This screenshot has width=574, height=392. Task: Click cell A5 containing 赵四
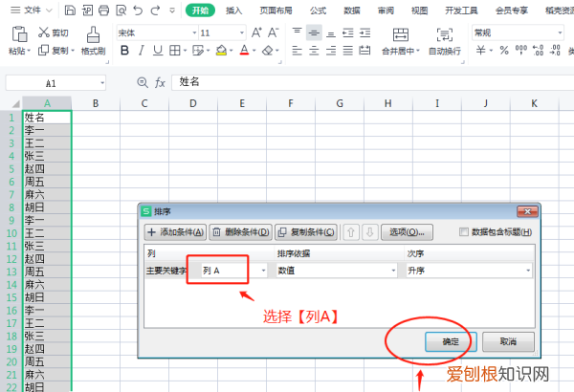click(47, 168)
